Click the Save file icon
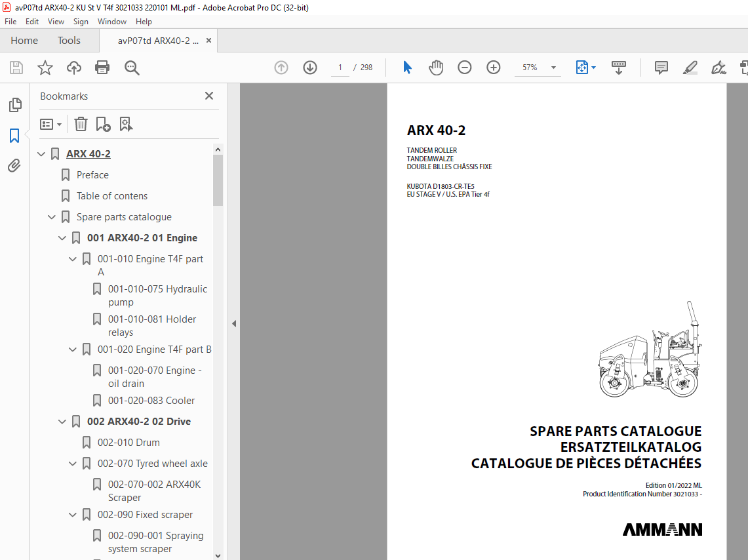 (x=16, y=68)
